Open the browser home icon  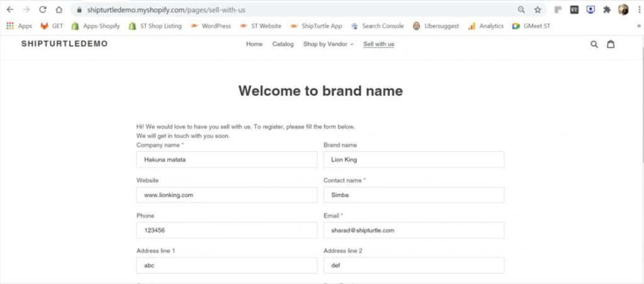point(59,9)
